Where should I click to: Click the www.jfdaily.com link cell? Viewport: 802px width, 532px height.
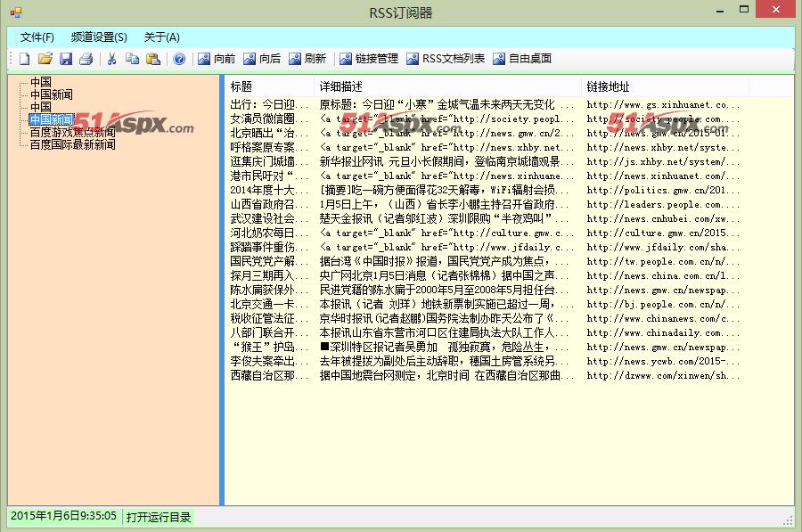coord(663,247)
